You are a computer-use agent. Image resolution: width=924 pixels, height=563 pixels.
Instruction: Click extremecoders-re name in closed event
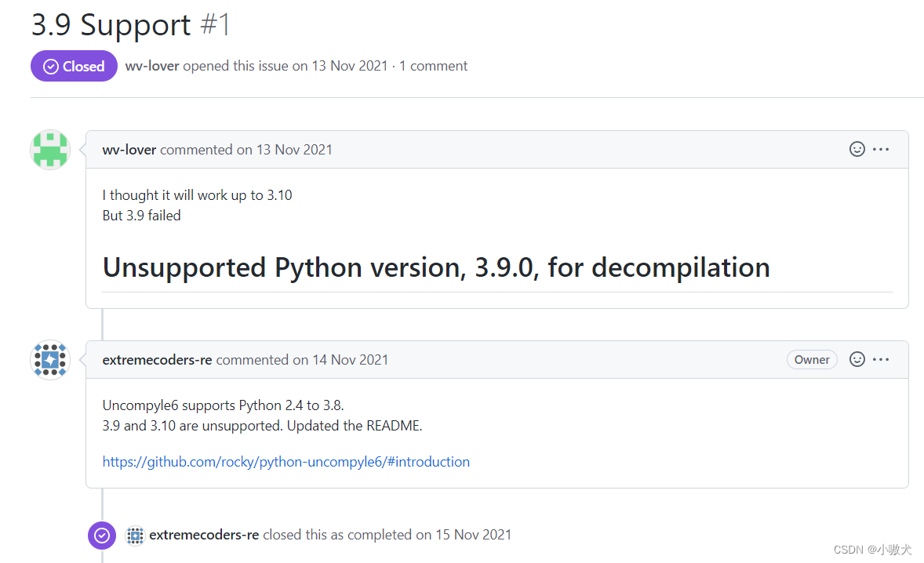pyautogui.click(x=204, y=535)
